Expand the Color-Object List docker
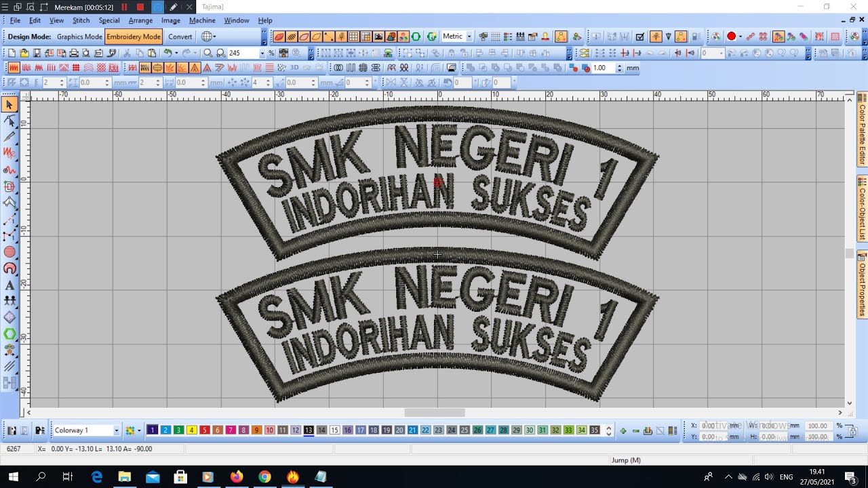This screenshot has height=488, width=868. [x=862, y=210]
